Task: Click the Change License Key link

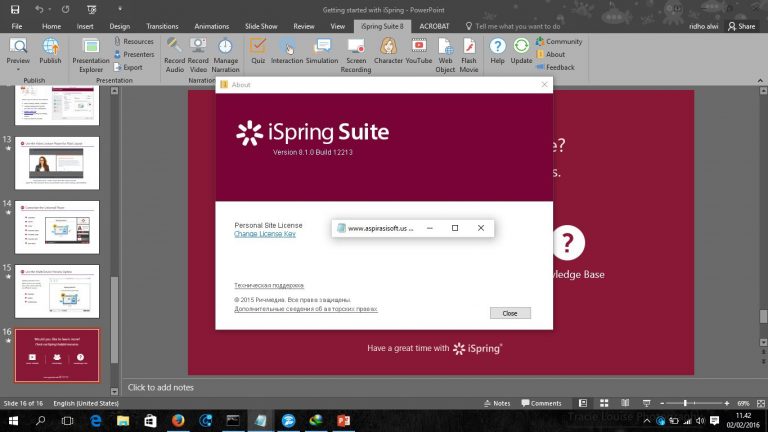Action: 264,234
